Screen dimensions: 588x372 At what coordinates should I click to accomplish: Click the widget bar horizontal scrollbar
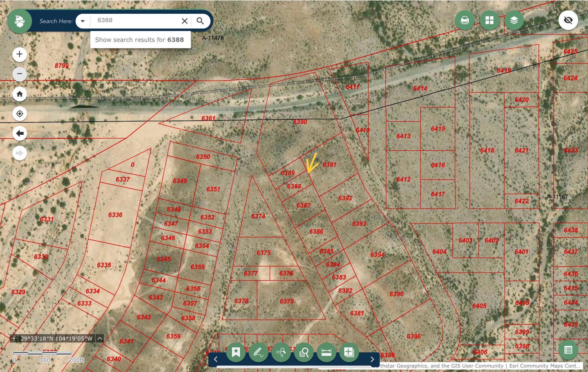pyautogui.click(x=293, y=367)
